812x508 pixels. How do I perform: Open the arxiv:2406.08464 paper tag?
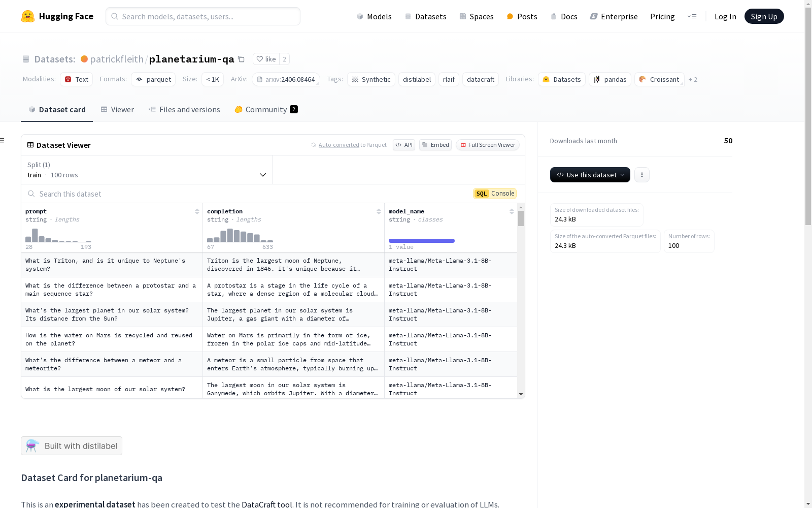(x=286, y=79)
